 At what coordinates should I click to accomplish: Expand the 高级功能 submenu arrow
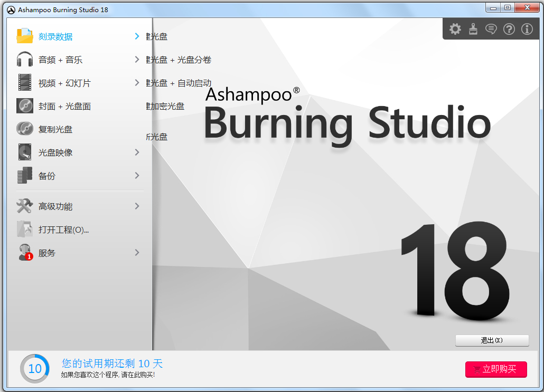[137, 206]
